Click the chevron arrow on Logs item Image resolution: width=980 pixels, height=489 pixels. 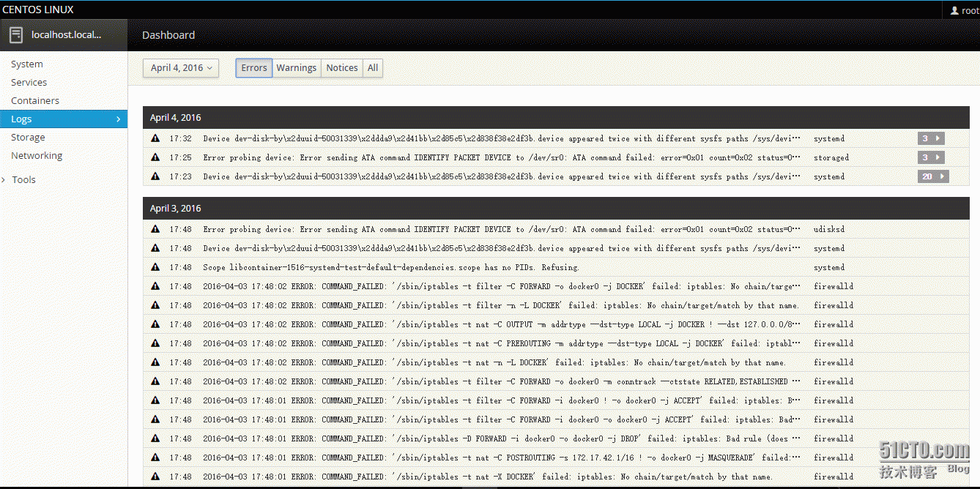point(119,119)
